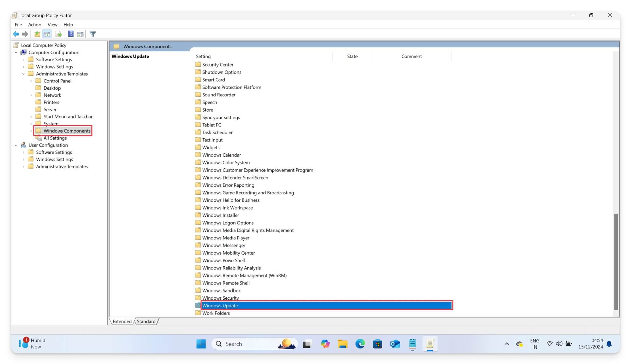Click the vertical scrollbar thumb in settings list

point(616,262)
